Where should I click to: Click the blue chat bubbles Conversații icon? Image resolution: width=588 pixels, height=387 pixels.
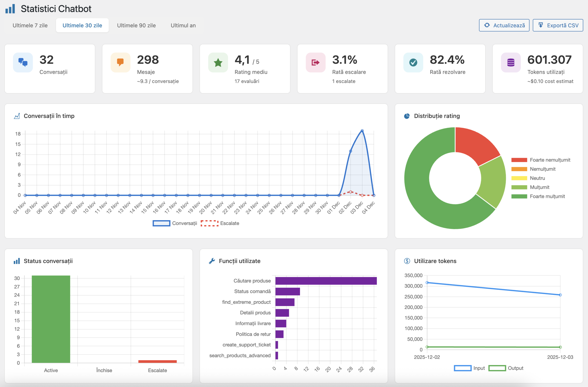click(x=23, y=62)
